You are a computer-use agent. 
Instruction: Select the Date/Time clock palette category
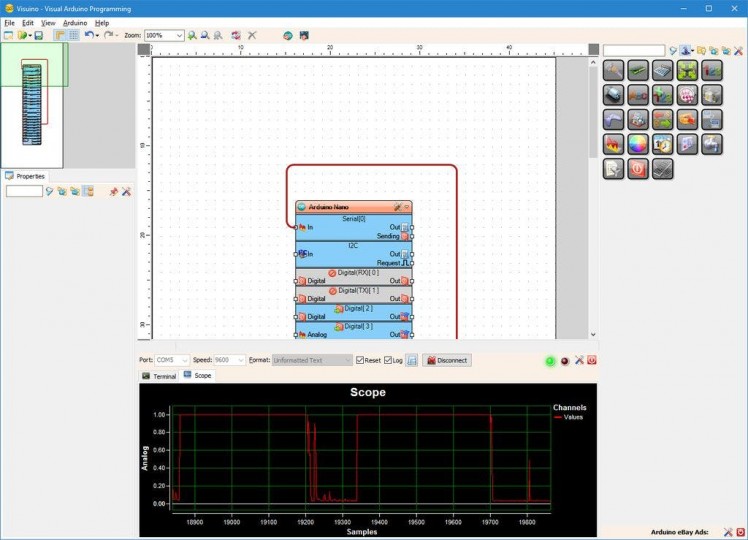pos(663,145)
